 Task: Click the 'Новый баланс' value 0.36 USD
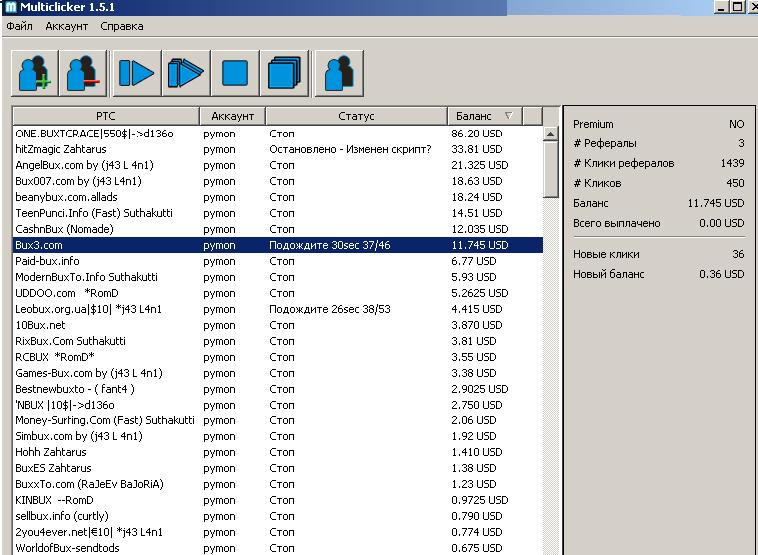point(721,274)
